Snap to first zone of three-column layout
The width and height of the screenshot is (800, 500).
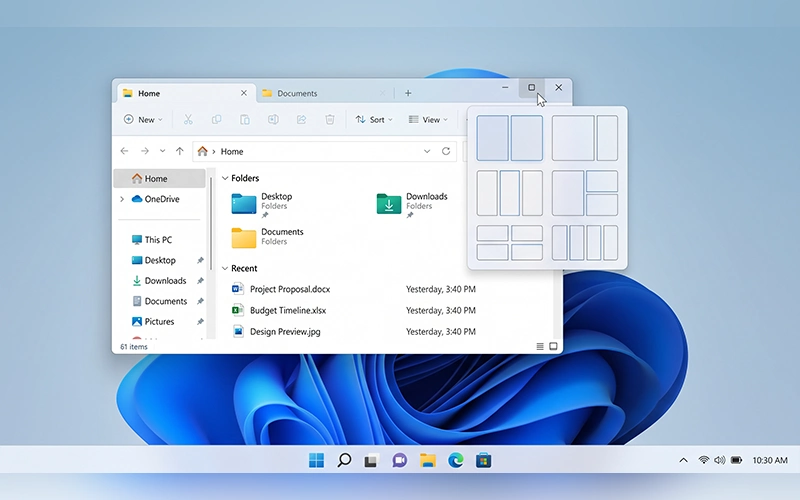487,193
